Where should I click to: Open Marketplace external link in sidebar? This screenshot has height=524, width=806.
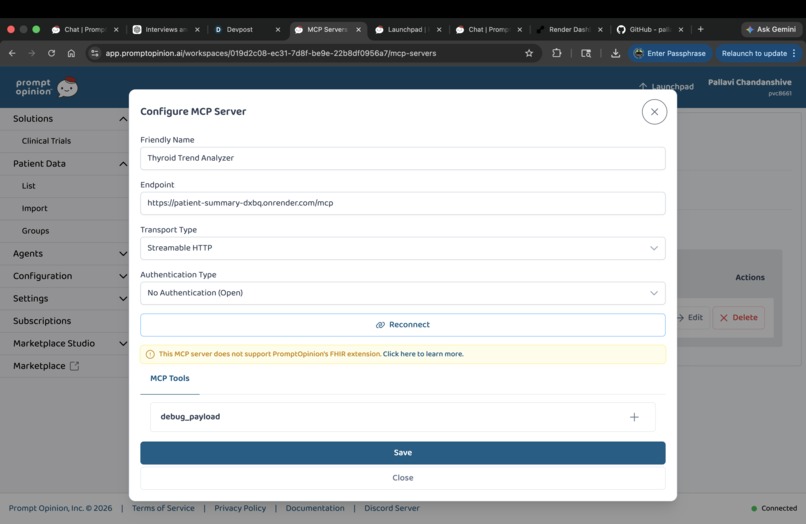click(46, 366)
